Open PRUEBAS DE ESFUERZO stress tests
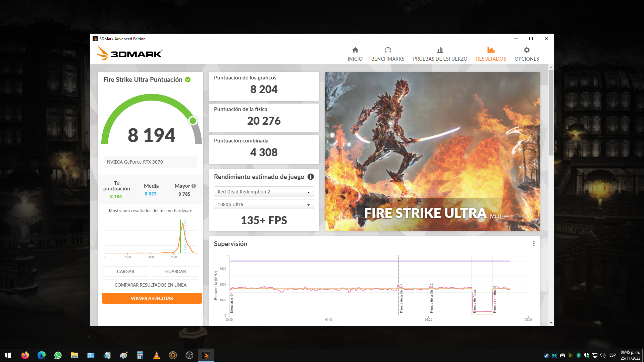The height and width of the screenshot is (362, 644). [x=440, y=54]
